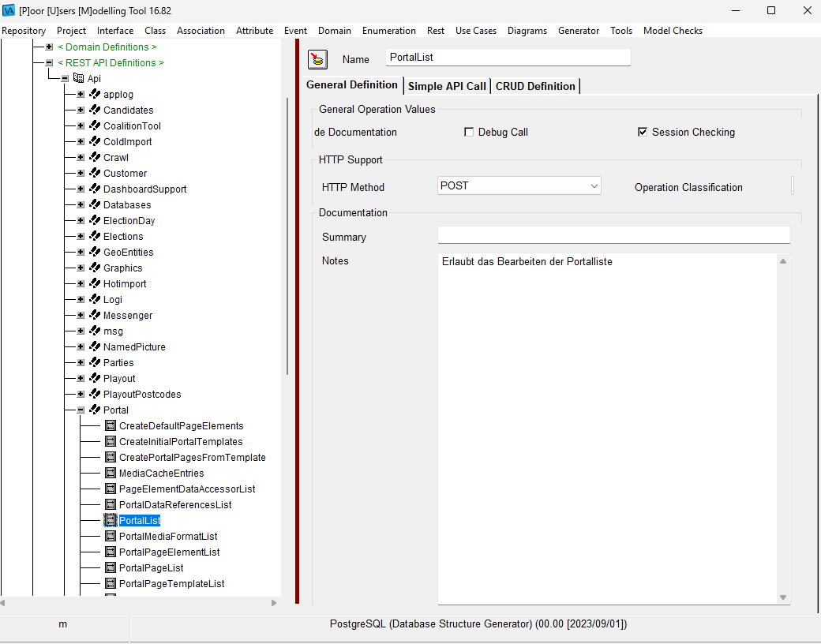Open the Diagrams menu
This screenshot has width=821, height=644.
[x=527, y=30]
